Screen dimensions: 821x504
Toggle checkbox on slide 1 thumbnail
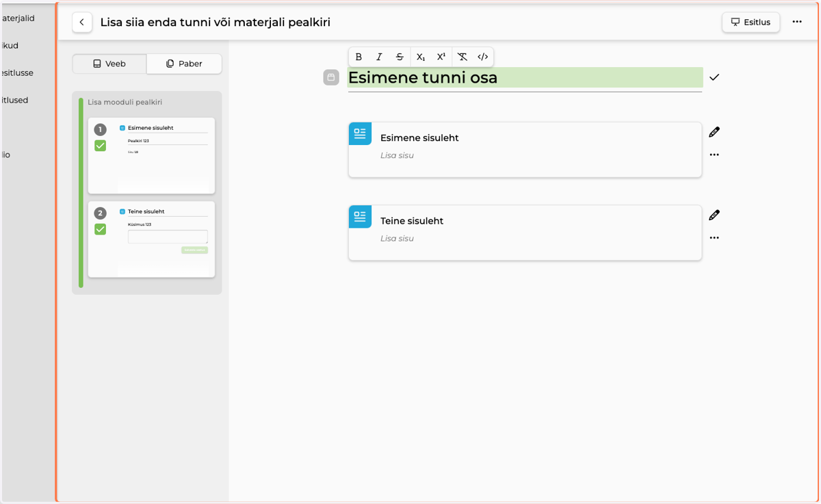101,146
